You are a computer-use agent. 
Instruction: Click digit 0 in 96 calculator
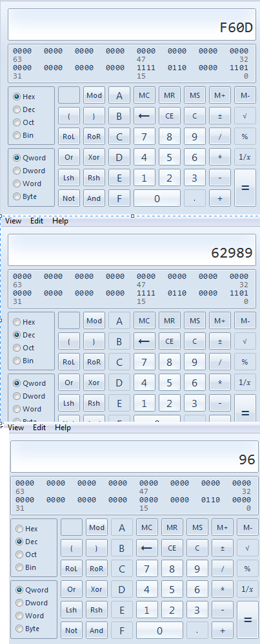tap(159, 630)
